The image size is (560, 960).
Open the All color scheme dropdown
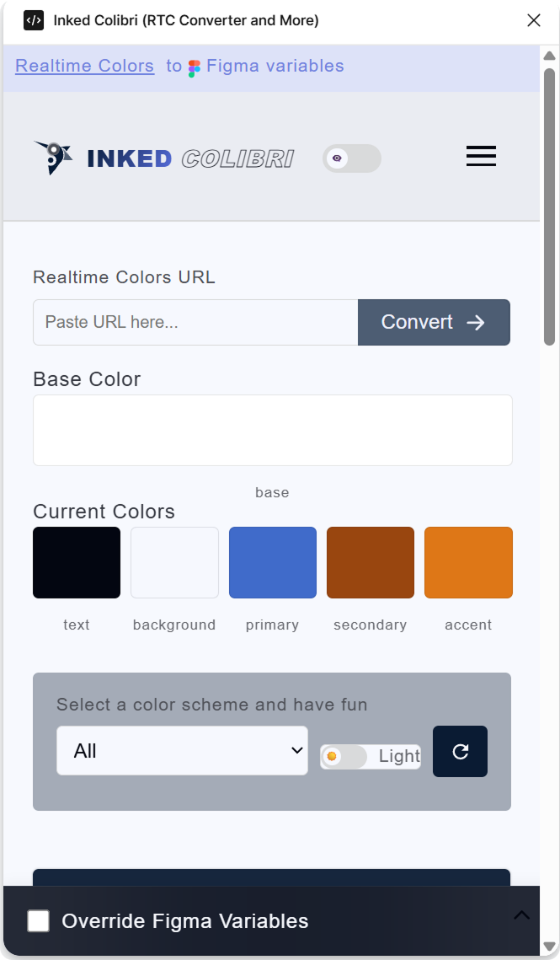(182, 750)
